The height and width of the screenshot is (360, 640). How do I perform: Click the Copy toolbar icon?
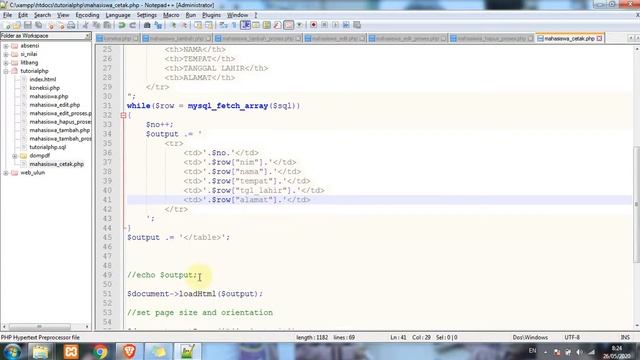click(97, 25)
